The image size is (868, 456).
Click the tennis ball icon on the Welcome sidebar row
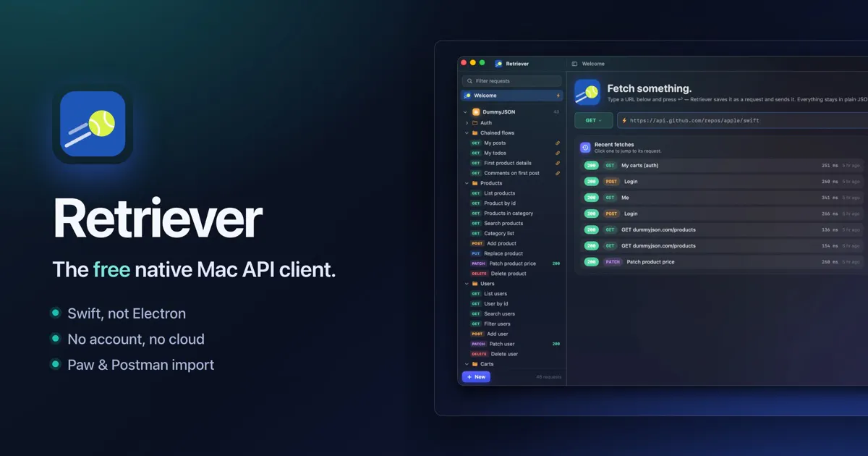467,96
